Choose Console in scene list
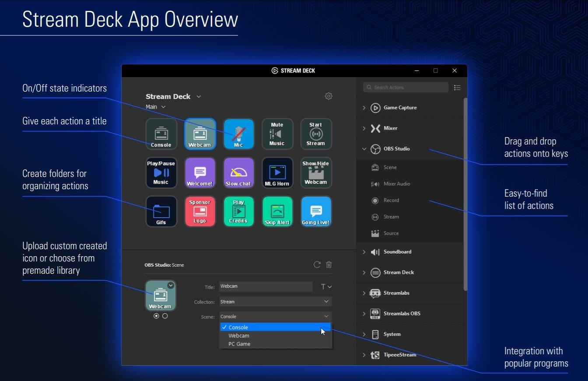 [275, 327]
